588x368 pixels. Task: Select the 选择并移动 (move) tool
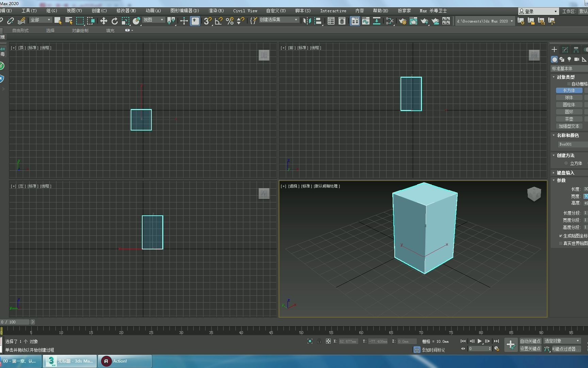[x=104, y=21]
